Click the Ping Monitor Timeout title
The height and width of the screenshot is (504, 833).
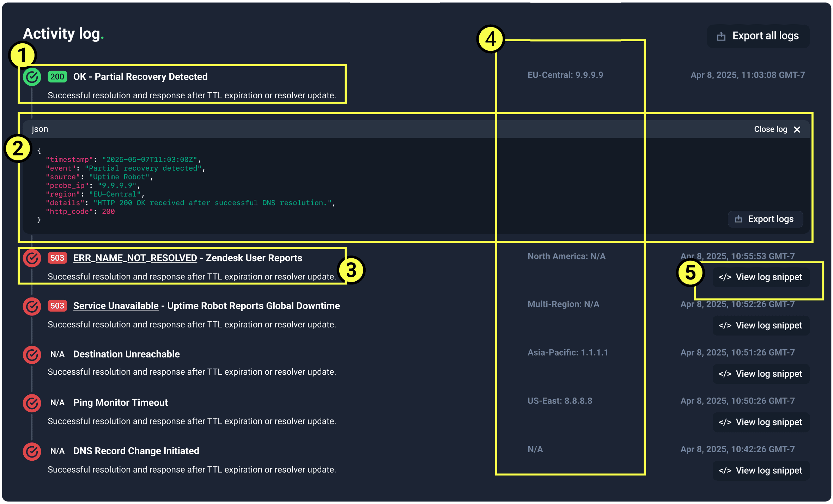click(x=120, y=402)
